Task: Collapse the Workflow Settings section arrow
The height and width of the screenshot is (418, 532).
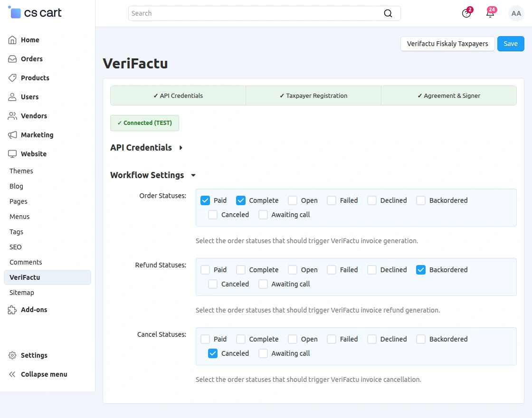Action: coord(193,175)
